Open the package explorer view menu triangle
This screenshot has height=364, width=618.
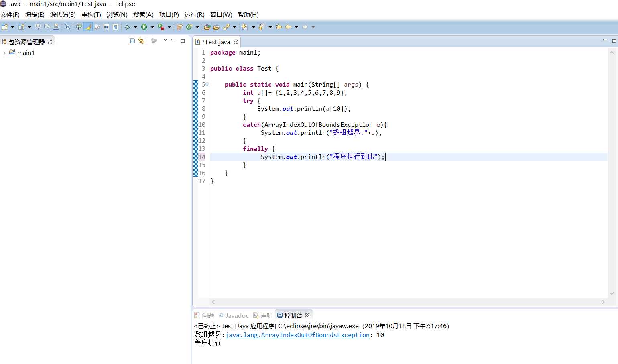tap(165, 40)
